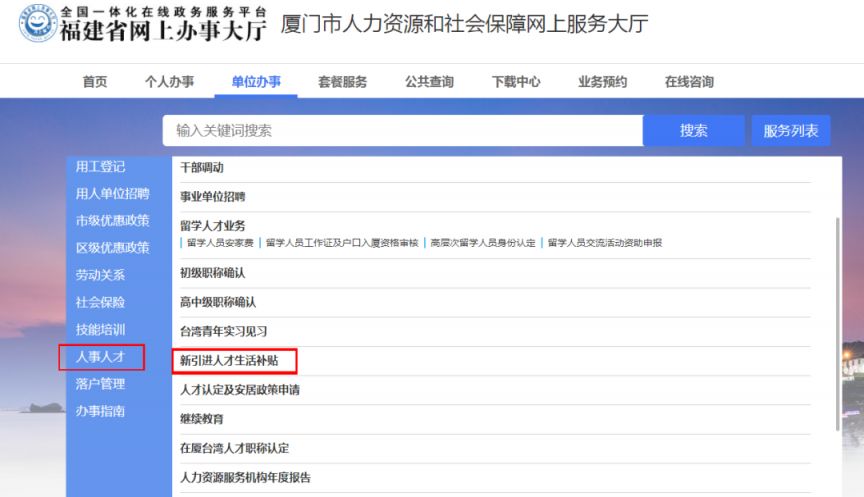
Task: Open the 台湾青年实习见习 service
Action: coord(224,331)
